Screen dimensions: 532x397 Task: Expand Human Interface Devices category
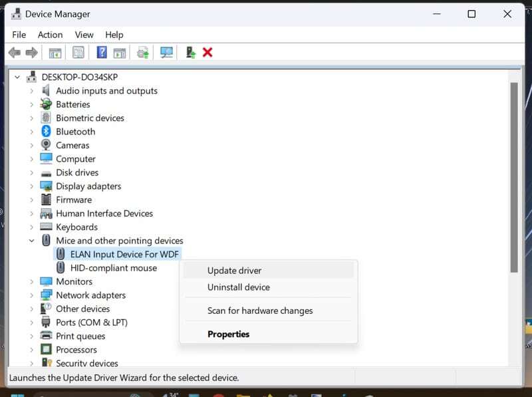click(31, 213)
